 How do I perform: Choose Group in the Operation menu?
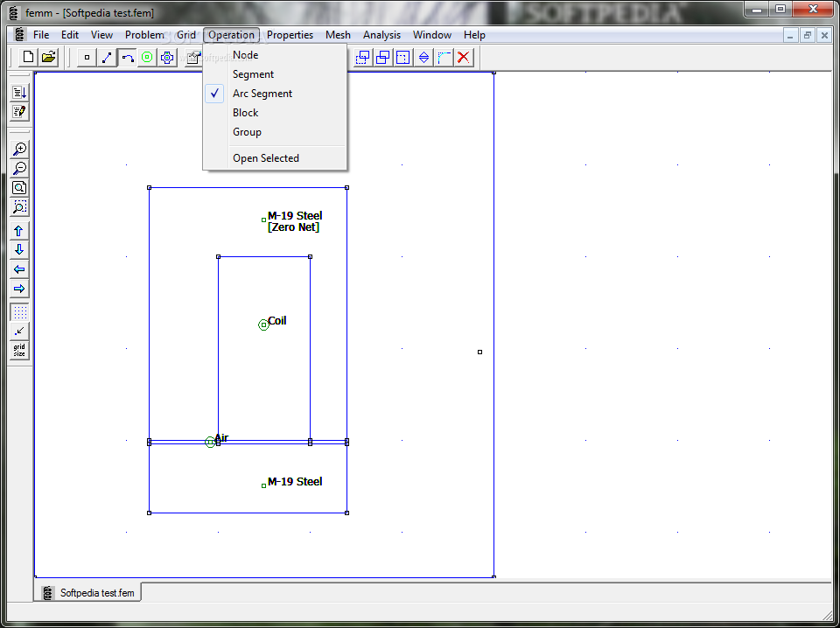(x=275, y=132)
